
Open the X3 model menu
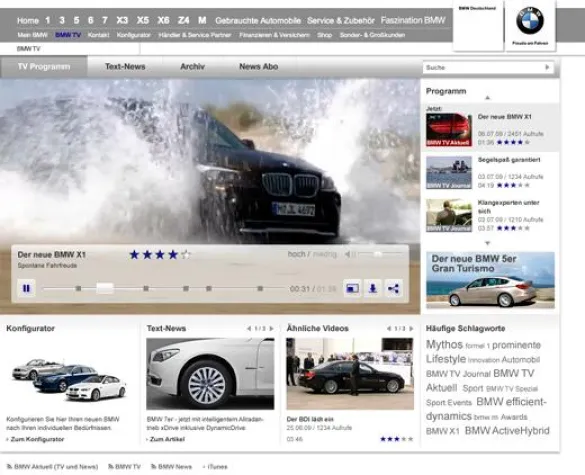pyautogui.click(x=122, y=20)
